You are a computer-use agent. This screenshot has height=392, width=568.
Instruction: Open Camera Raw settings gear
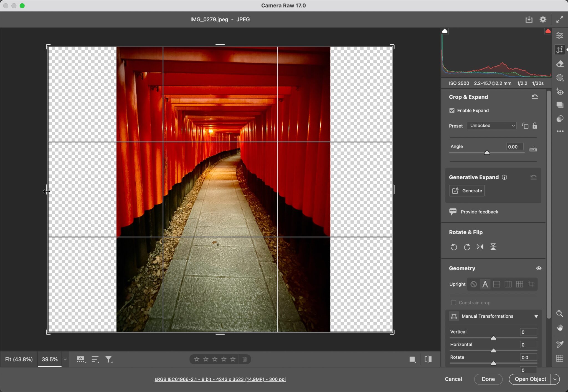[543, 19]
